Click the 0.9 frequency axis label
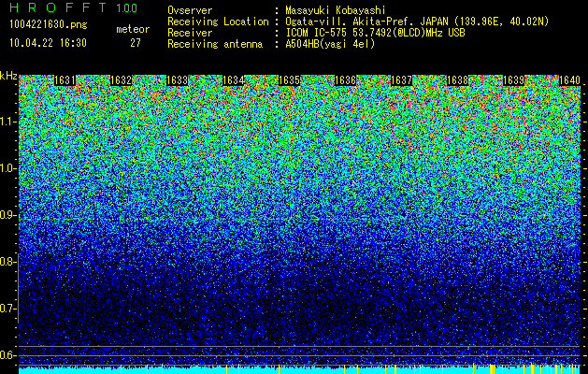Image resolution: width=588 pixels, height=374 pixels. click(x=7, y=215)
